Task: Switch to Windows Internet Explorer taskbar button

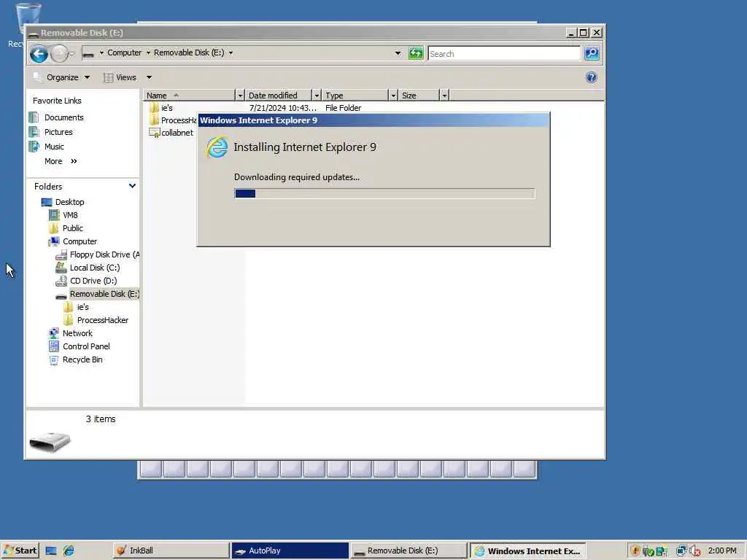Action: pyautogui.click(x=528, y=551)
